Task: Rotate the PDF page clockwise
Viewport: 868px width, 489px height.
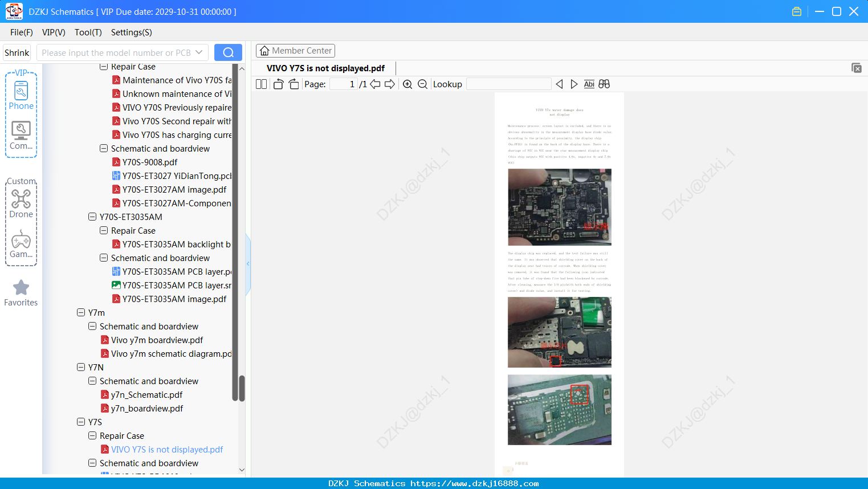Action: [x=294, y=84]
